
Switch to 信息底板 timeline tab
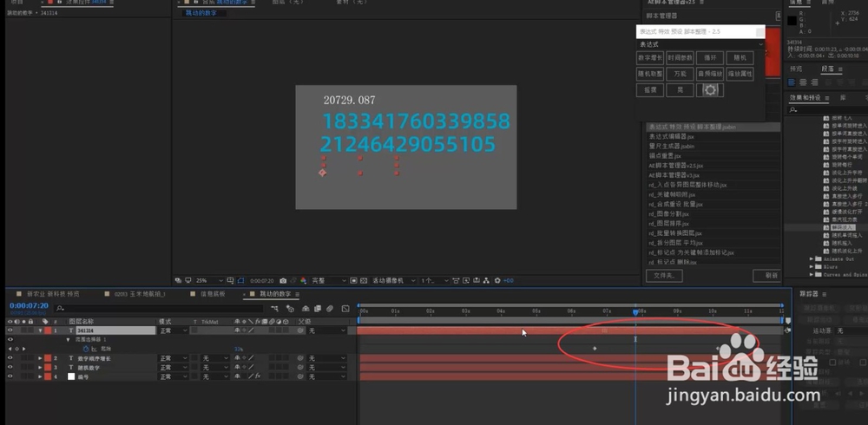tap(213, 294)
